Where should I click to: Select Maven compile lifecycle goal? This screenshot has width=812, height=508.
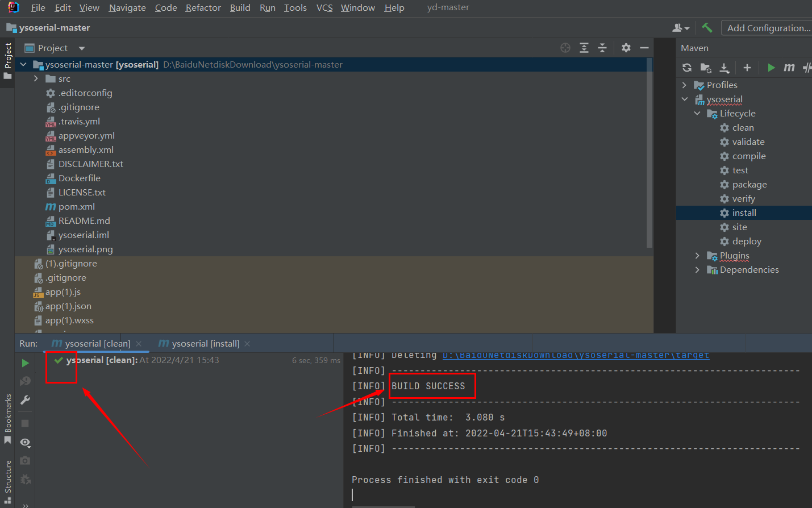click(x=748, y=156)
